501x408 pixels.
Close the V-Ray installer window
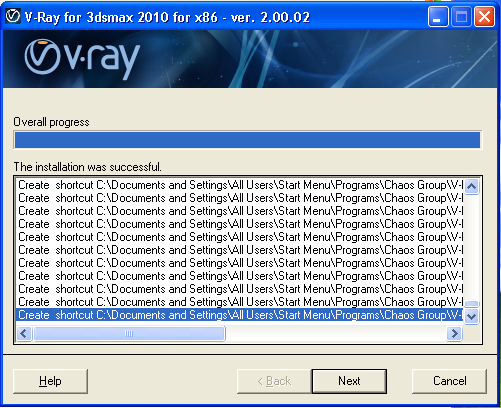point(484,17)
